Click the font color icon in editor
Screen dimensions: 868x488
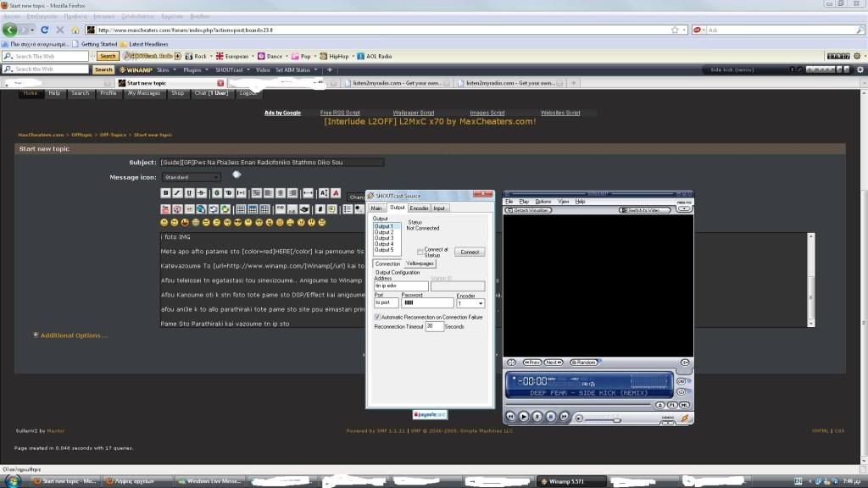click(x=337, y=193)
